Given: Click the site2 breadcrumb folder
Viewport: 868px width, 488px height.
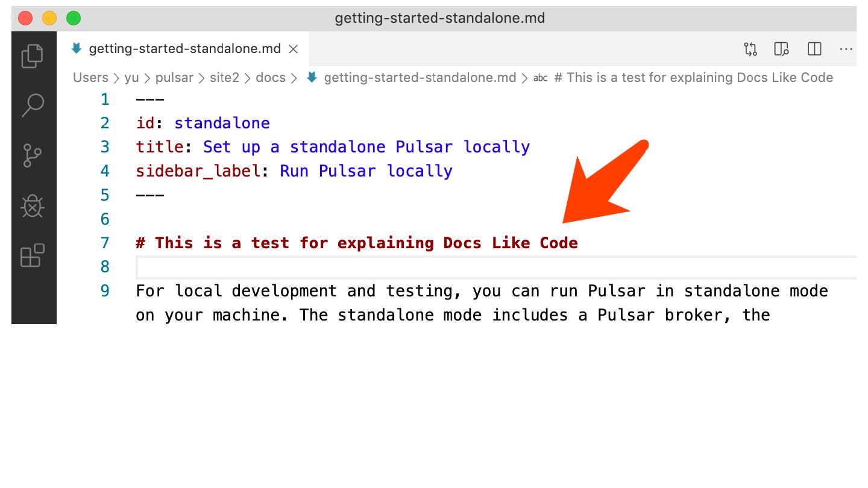Looking at the screenshot, I should (x=224, y=78).
